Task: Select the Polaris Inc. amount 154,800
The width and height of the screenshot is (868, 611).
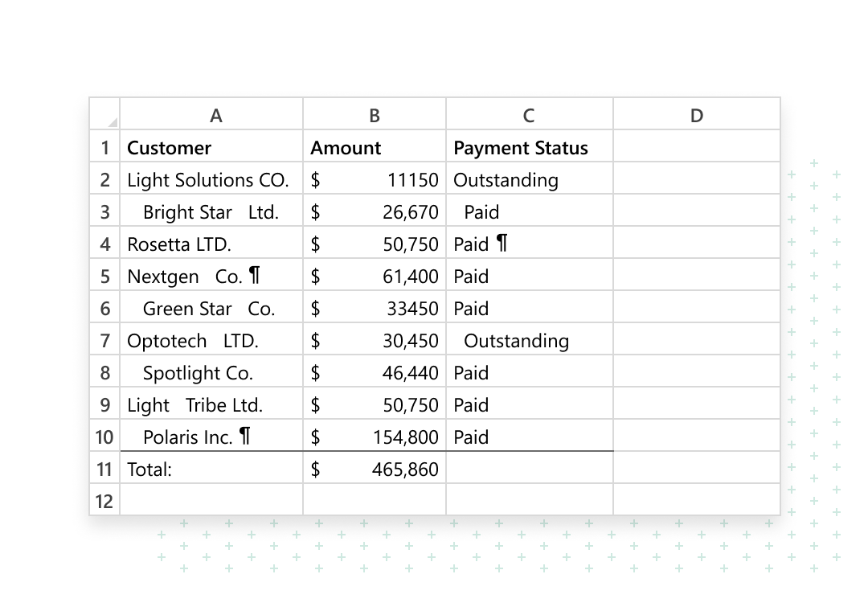Action: click(x=375, y=437)
